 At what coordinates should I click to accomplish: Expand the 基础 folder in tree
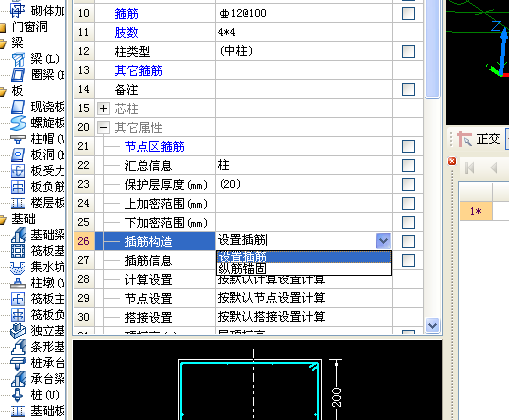click(x=3, y=220)
